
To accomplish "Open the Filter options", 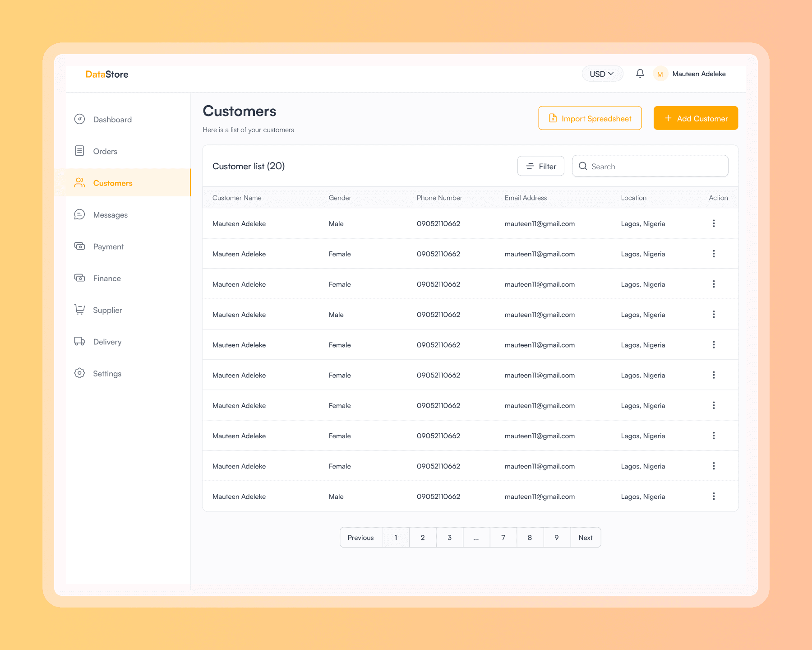I will pos(540,166).
